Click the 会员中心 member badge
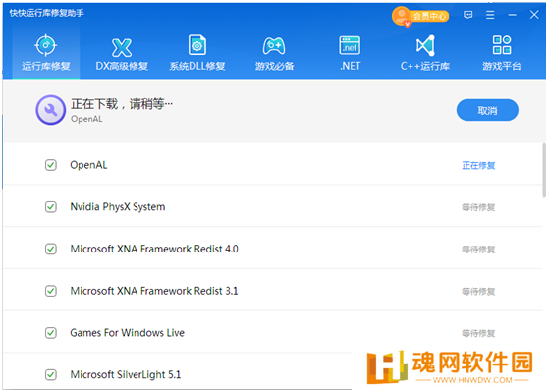The height and width of the screenshot is (392, 548). [x=420, y=16]
